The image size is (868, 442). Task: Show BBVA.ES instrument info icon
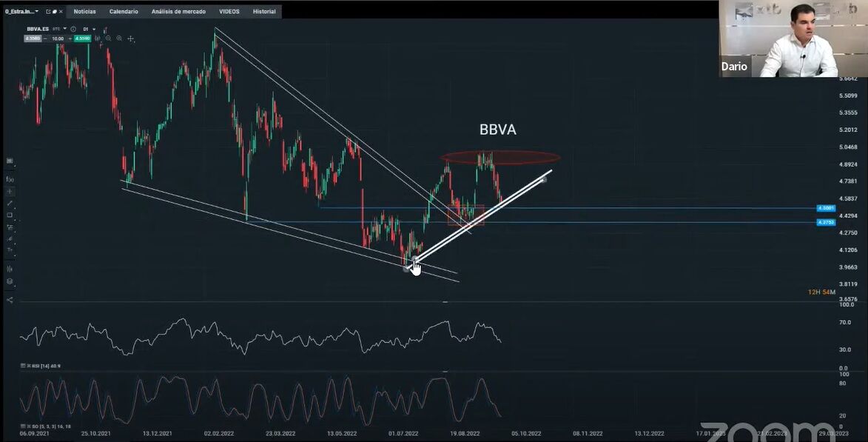73,30
